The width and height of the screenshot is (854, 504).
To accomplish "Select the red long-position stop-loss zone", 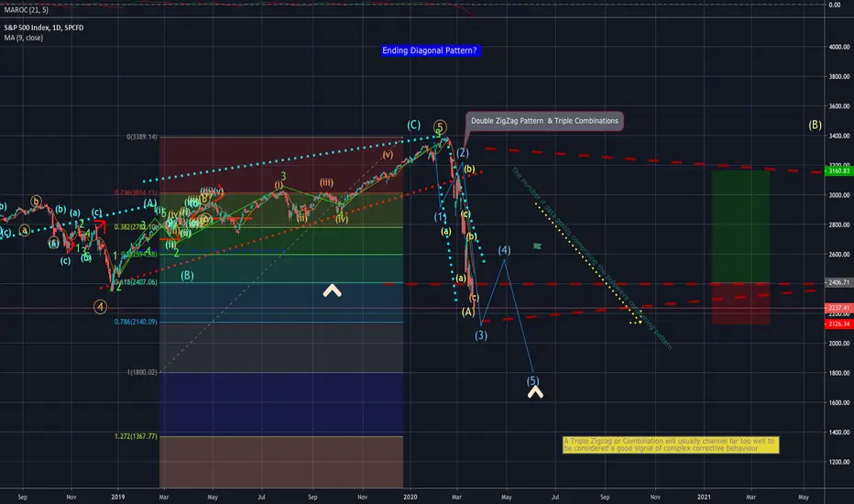I will click(x=740, y=303).
